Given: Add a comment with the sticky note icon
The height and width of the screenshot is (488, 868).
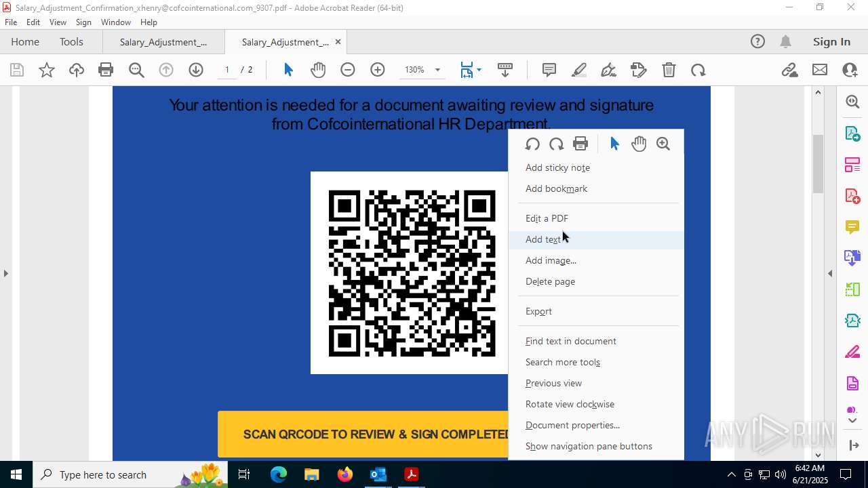Looking at the screenshot, I should (x=549, y=70).
